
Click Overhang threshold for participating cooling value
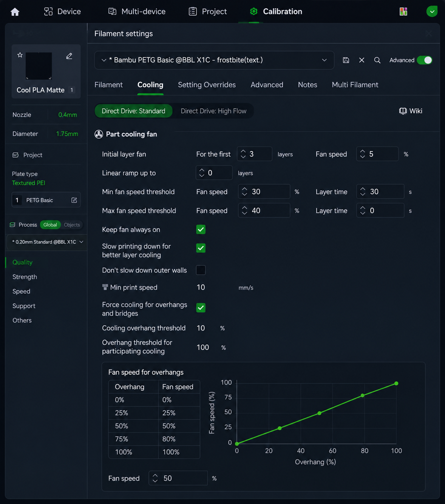(203, 347)
